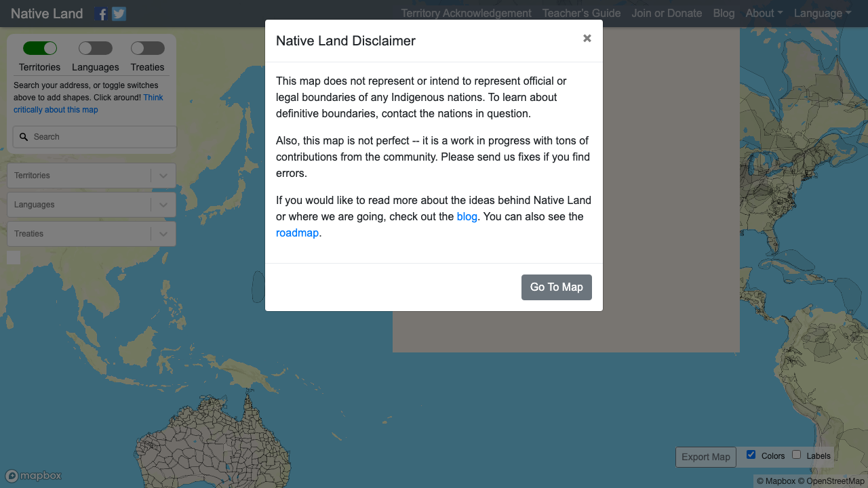Click the Native Land Disclaimer heading
The image size is (868, 488).
[x=346, y=41]
